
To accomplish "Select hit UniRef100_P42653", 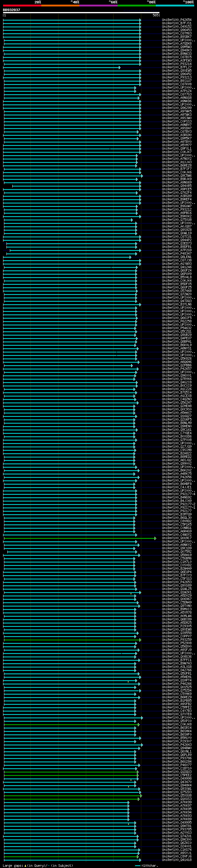I will tap(177, 582).
